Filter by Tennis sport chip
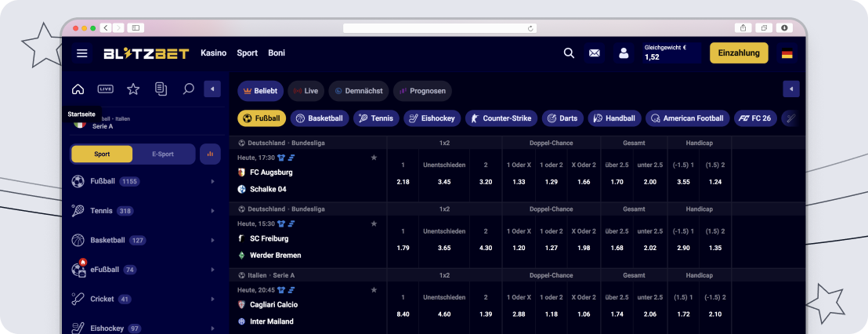 377,118
